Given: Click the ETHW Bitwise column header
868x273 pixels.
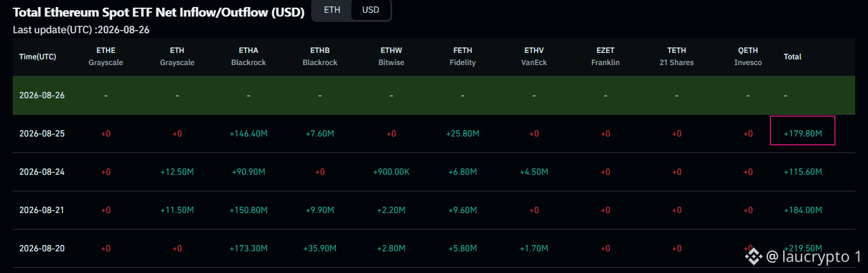Looking at the screenshot, I should click(x=391, y=56).
